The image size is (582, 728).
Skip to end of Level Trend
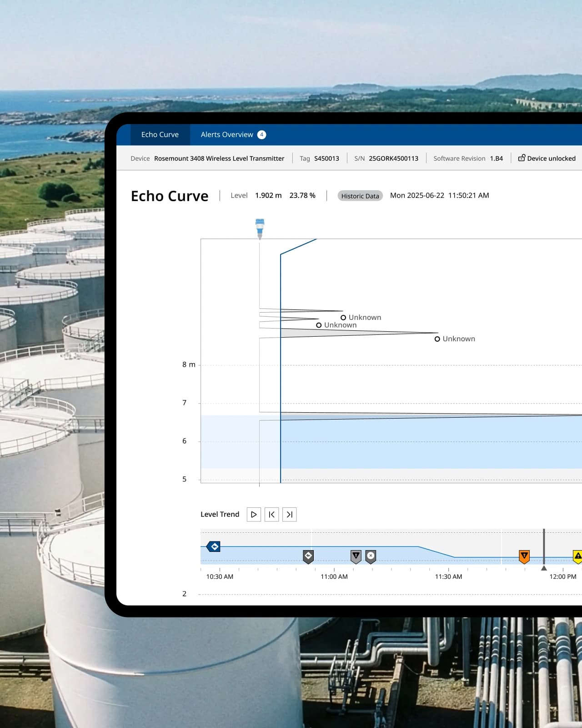(x=290, y=515)
